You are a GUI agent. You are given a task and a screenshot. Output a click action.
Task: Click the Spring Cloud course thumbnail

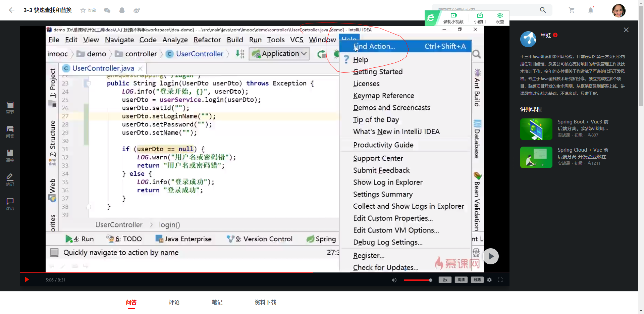click(536, 157)
